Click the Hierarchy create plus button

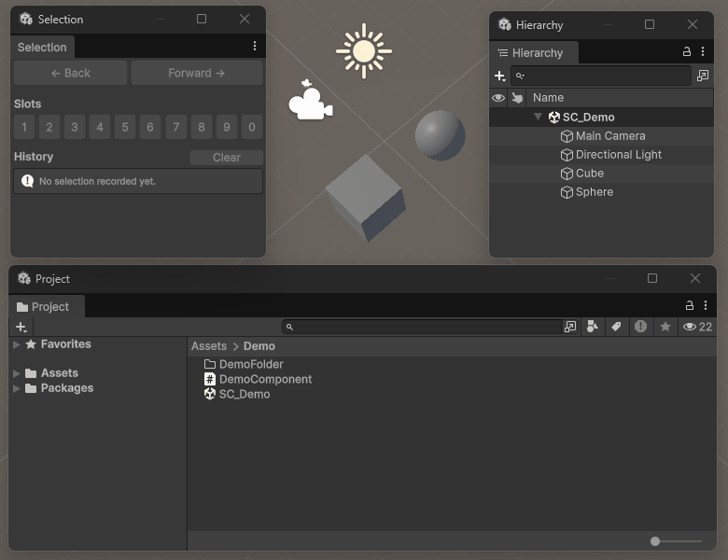click(x=499, y=76)
